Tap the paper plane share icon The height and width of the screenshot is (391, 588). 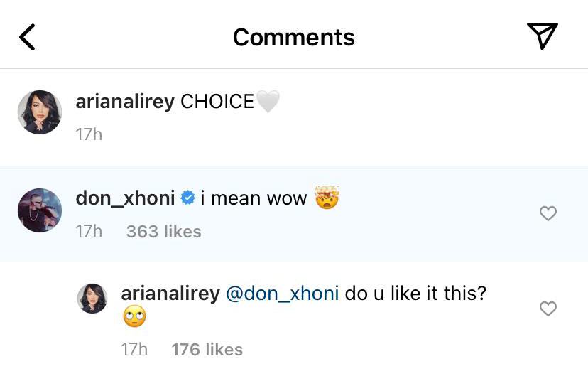pos(542,36)
